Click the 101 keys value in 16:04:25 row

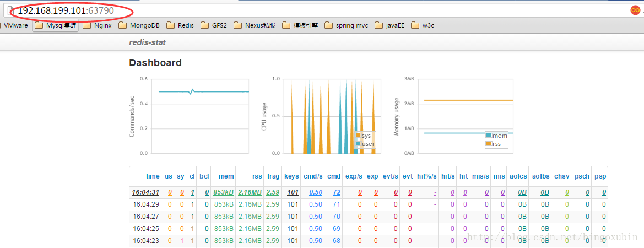[x=293, y=228]
